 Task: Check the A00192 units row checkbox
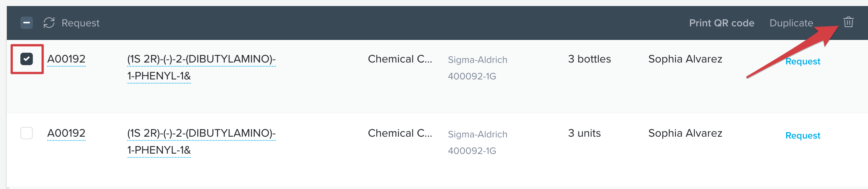tap(27, 133)
